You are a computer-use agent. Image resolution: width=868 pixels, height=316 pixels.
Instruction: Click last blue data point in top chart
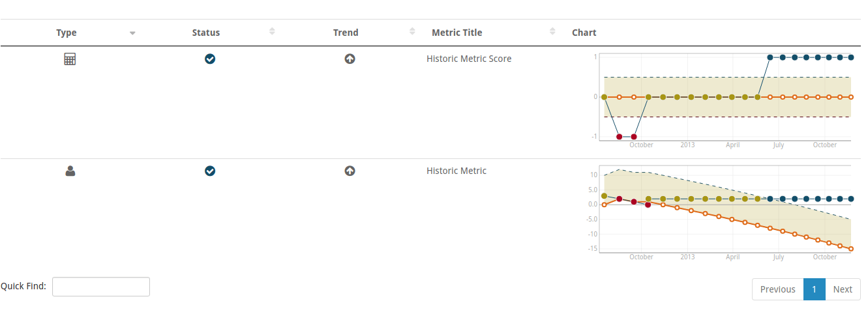pyautogui.click(x=851, y=57)
